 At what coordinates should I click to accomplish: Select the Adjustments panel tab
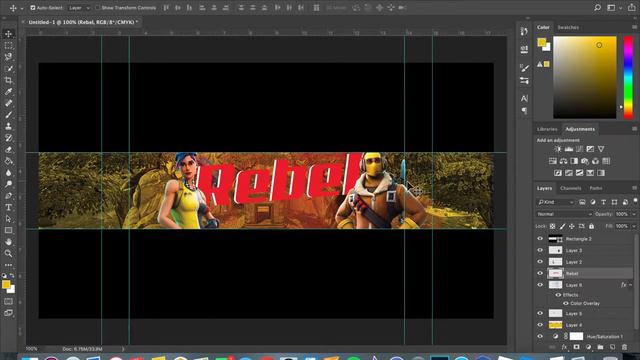coord(580,129)
